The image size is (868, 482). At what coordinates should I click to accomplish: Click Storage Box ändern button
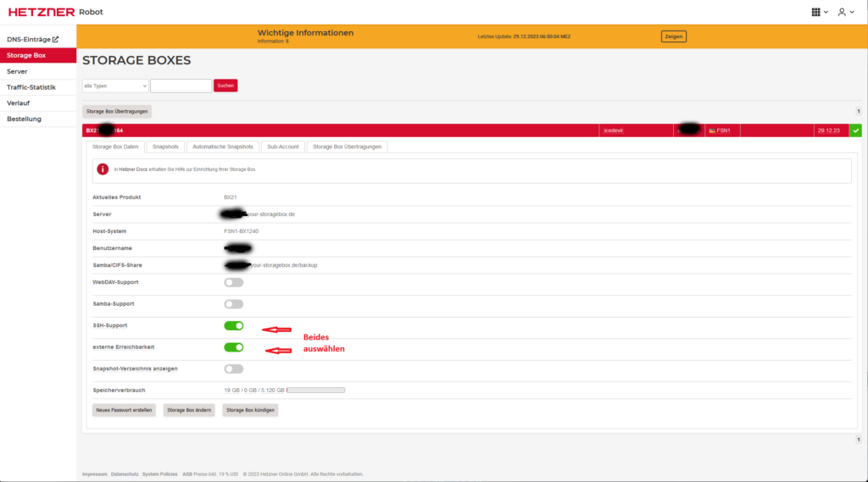189,410
